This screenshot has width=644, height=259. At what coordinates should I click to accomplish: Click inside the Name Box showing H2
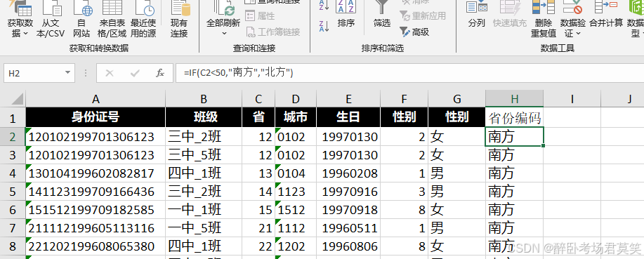tap(33, 73)
